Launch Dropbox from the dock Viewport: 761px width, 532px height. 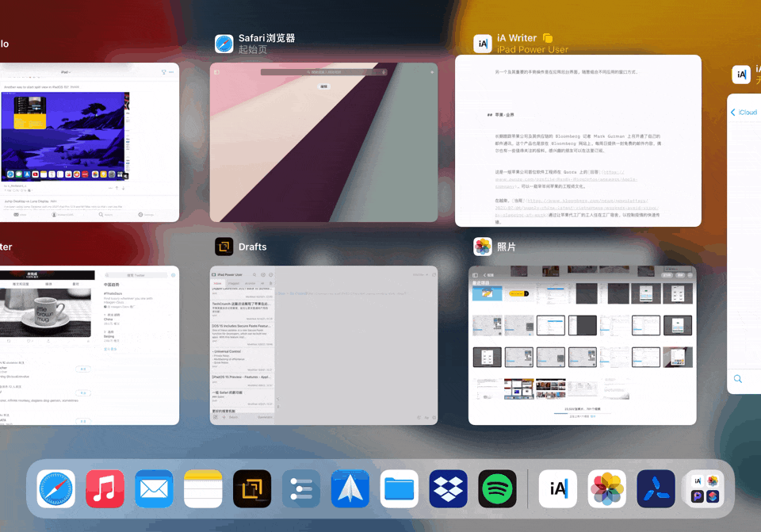pos(448,489)
